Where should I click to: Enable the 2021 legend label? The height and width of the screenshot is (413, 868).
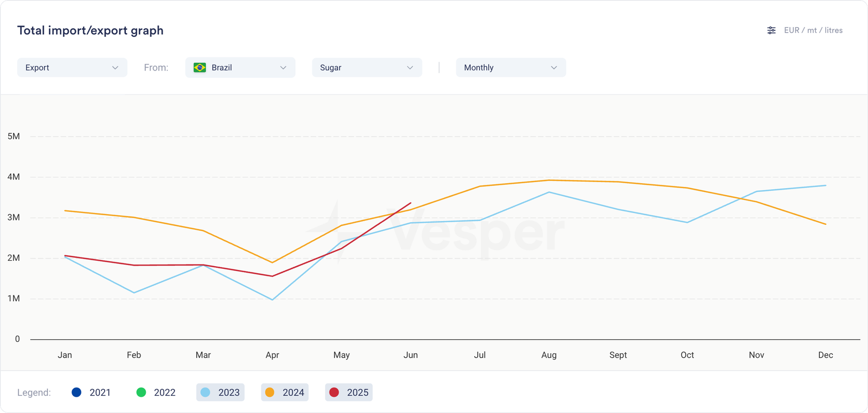100,392
